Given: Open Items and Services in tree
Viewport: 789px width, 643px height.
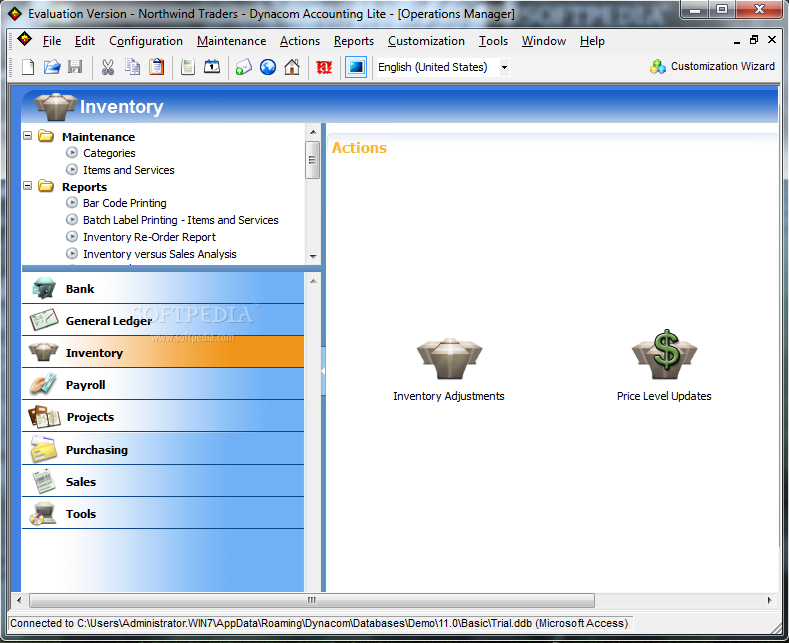Looking at the screenshot, I should point(129,170).
